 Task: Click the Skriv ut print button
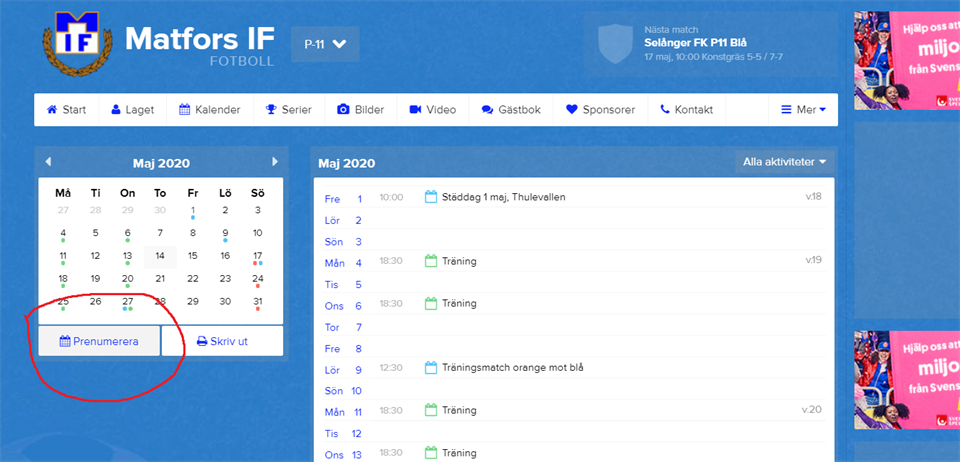222,341
